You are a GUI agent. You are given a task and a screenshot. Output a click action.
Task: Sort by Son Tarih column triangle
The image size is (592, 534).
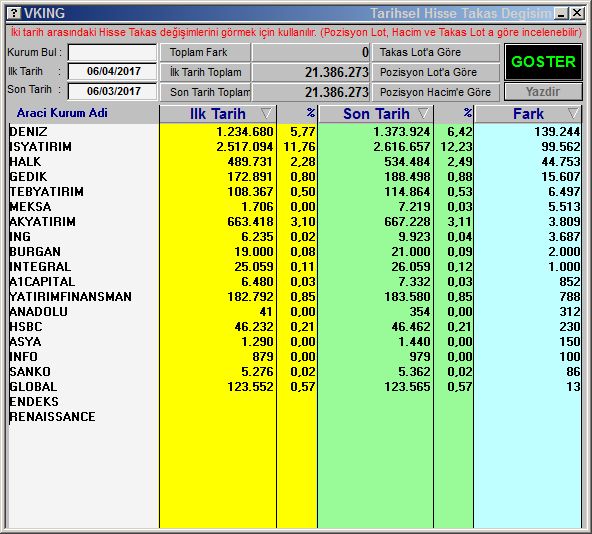(423, 113)
